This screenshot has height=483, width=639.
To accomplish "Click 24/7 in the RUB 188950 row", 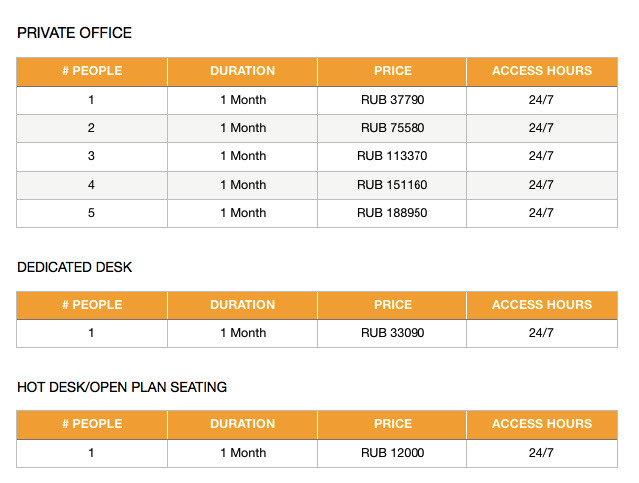I will click(x=541, y=213).
